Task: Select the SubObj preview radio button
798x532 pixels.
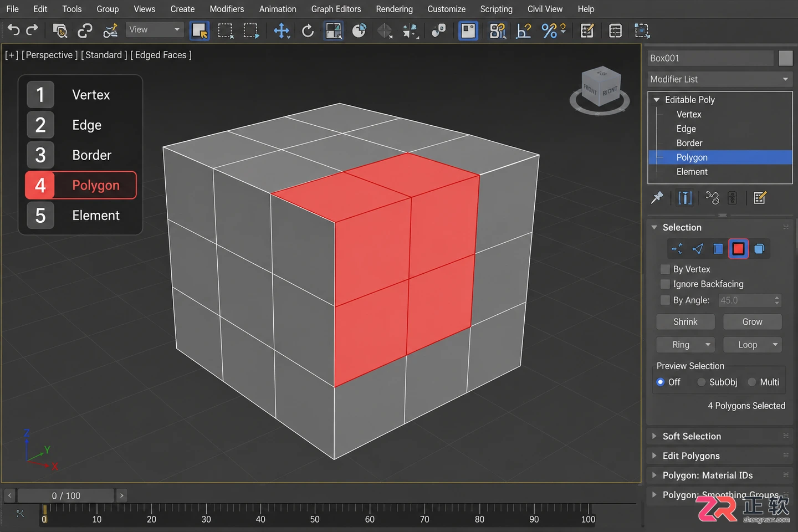Action: tap(701, 382)
